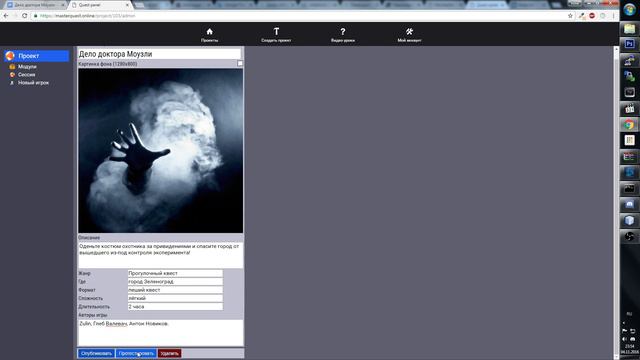Open Сессия in the sidebar
This screenshot has height=360, width=640.
(27, 75)
